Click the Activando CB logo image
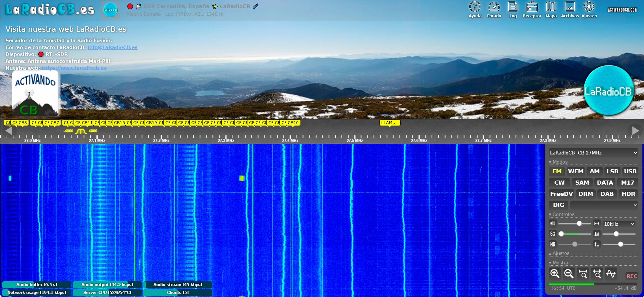This screenshot has height=297, width=644. coord(35,94)
